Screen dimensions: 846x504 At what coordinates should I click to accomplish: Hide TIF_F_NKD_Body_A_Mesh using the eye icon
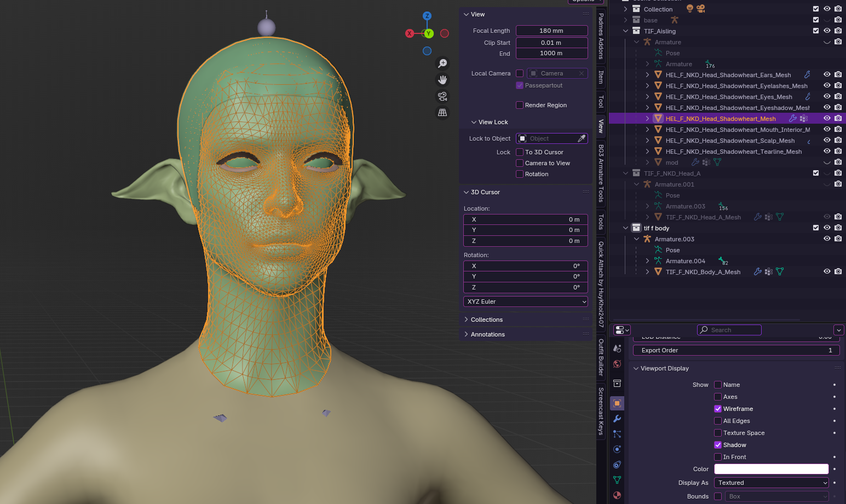click(x=827, y=272)
